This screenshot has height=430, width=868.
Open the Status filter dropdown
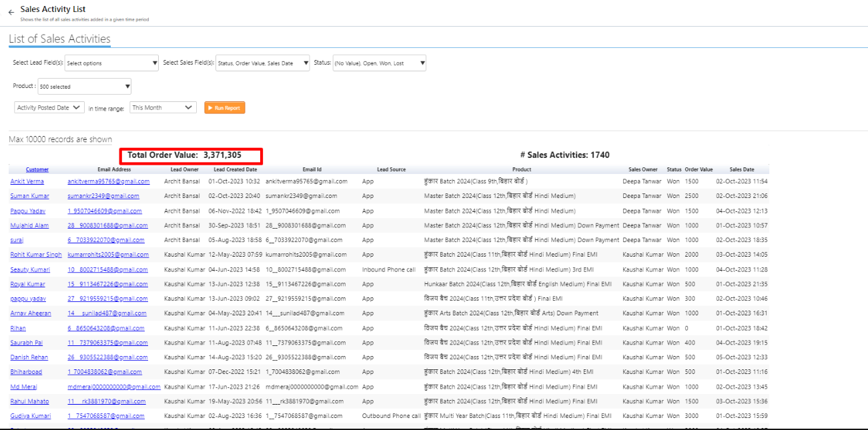tap(379, 63)
